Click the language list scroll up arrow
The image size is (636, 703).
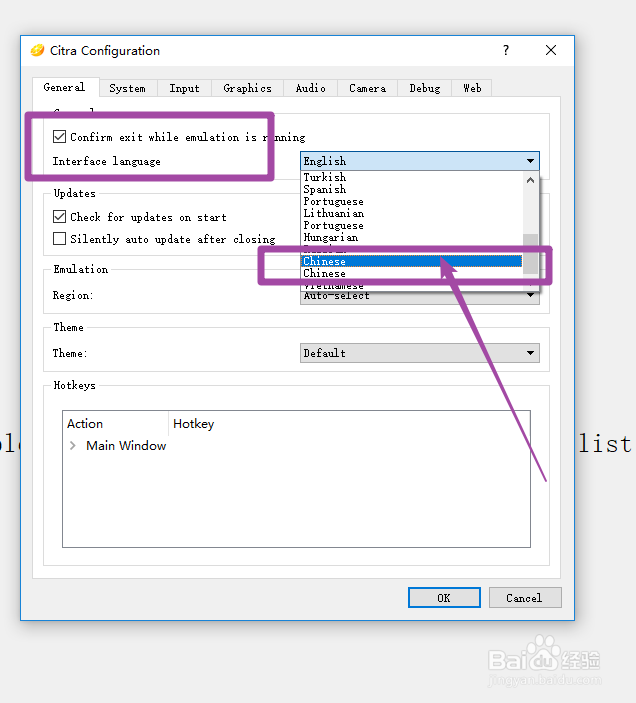point(531,180)
